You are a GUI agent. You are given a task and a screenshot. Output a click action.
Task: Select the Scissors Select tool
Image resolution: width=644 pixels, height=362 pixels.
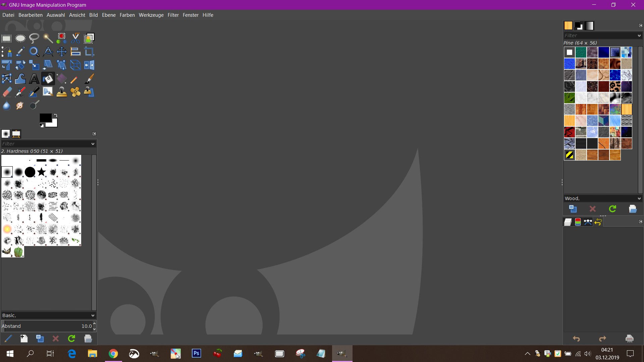pos(75,38)
